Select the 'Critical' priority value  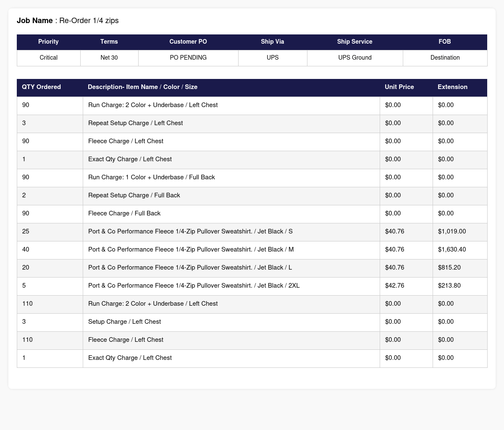pyautogui.click(x=49, y=58)
